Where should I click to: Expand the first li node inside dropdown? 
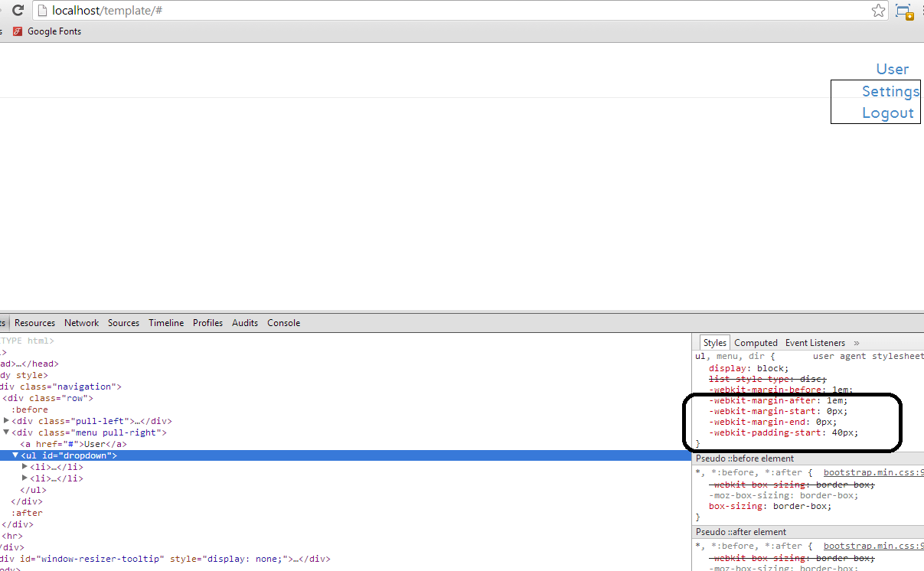(24, 466)
